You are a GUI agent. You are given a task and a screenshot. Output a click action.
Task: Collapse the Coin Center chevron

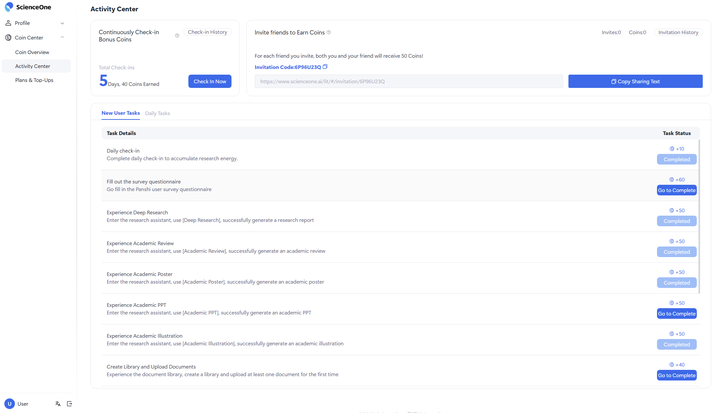click(62, 38)
